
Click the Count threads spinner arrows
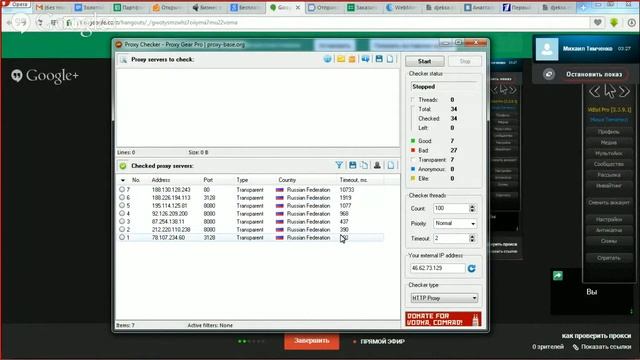coord(472,209)
